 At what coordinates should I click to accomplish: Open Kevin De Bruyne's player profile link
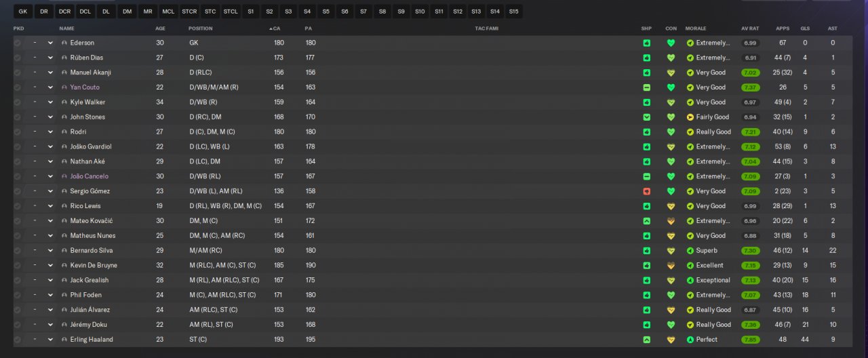(94, 265)
